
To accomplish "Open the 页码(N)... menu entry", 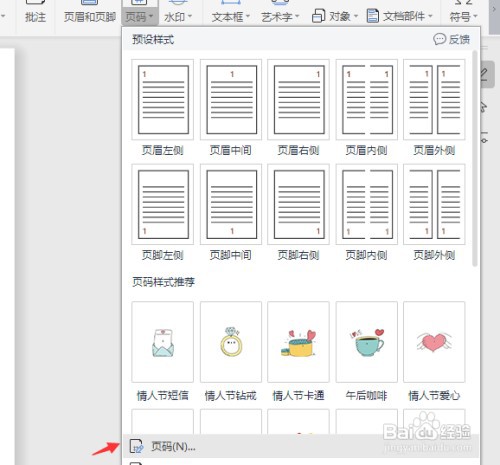I will click(x=301, y=446).
